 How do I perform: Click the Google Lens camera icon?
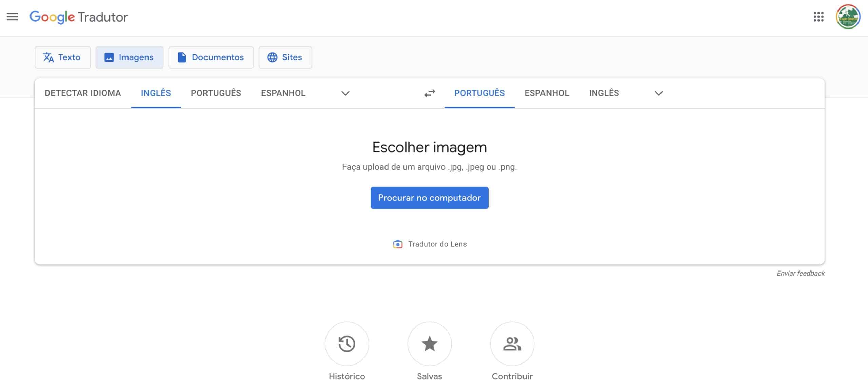tap(398, 244)
